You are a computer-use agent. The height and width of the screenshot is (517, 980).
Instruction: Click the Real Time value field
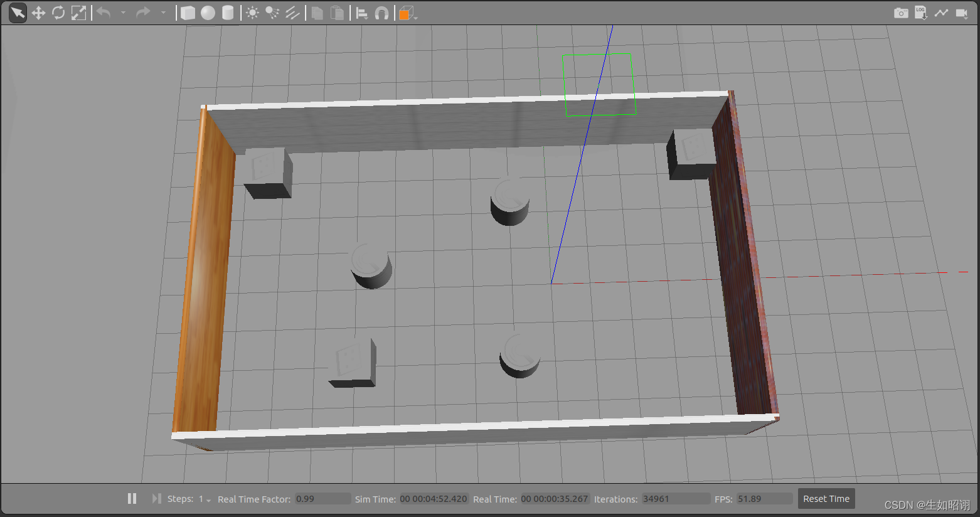point(555,499)
